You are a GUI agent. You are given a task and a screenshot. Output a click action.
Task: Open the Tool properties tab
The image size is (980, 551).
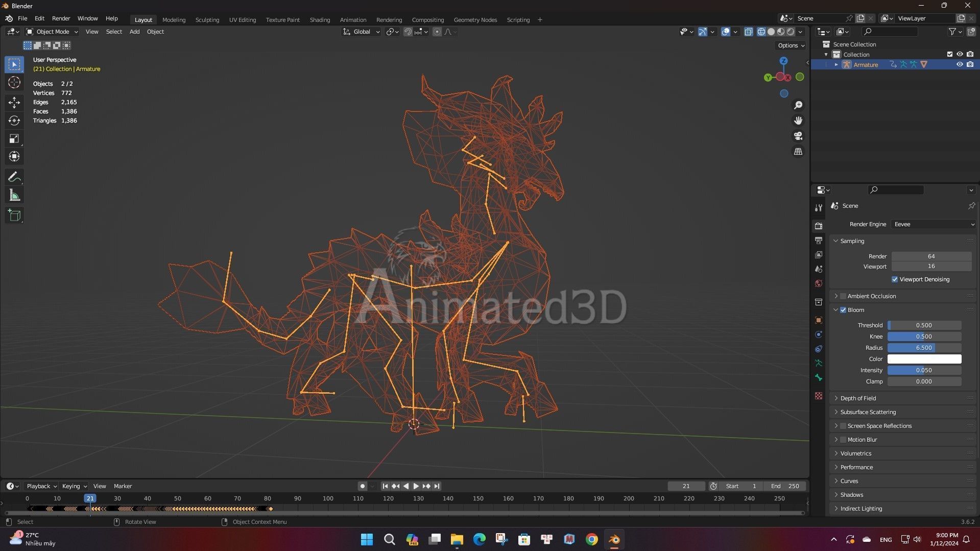click(819, 207)
